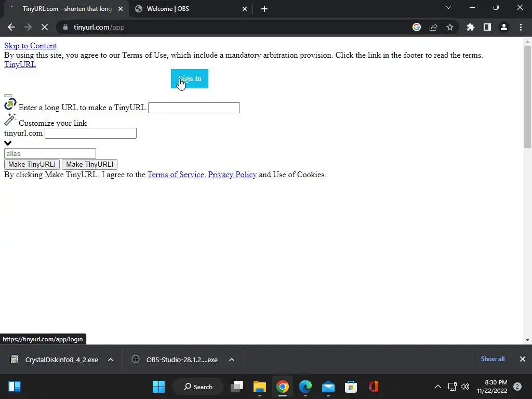Open the notification badge showing 2
The height and width of the screenshot is (399, 532).
point(517,387)
